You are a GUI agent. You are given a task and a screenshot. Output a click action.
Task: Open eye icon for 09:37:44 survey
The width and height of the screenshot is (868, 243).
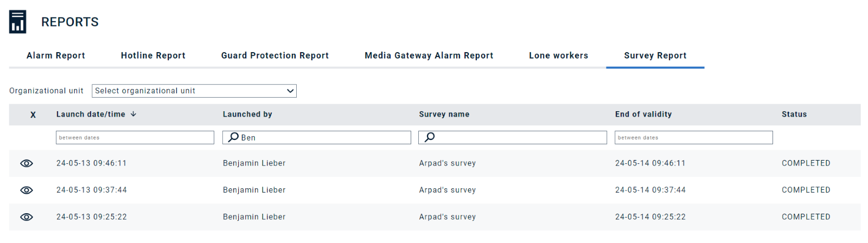pyautogui.click(x=27, y=190)
